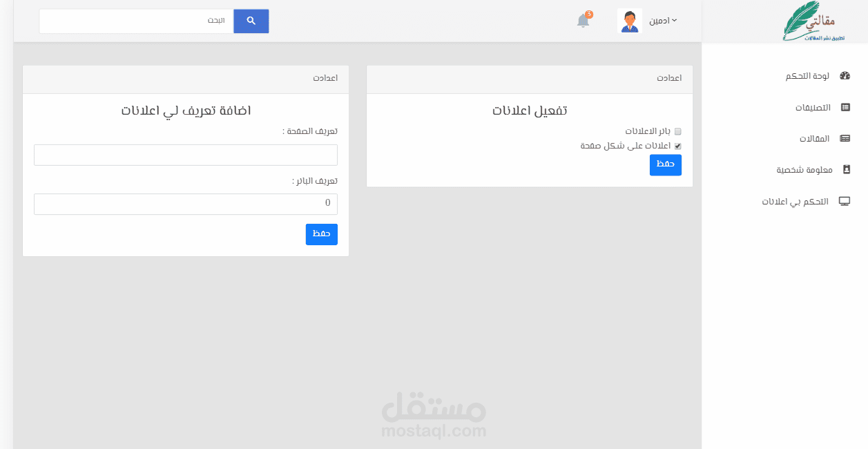Click the ads control monitor icon
868x449 pixels.
(844, 201)
